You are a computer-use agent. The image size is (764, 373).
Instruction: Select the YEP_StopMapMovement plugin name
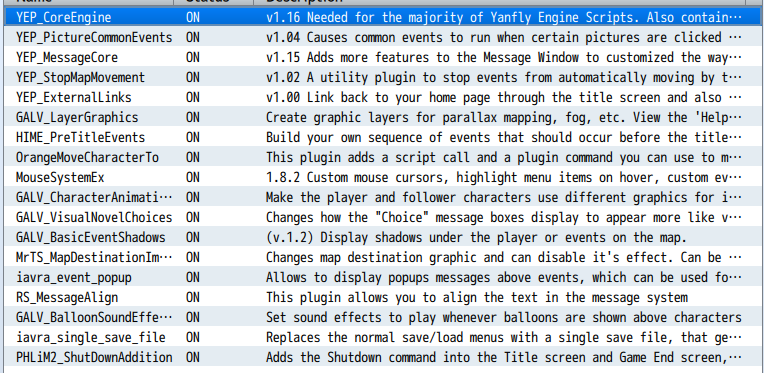[x=80, y=77]
